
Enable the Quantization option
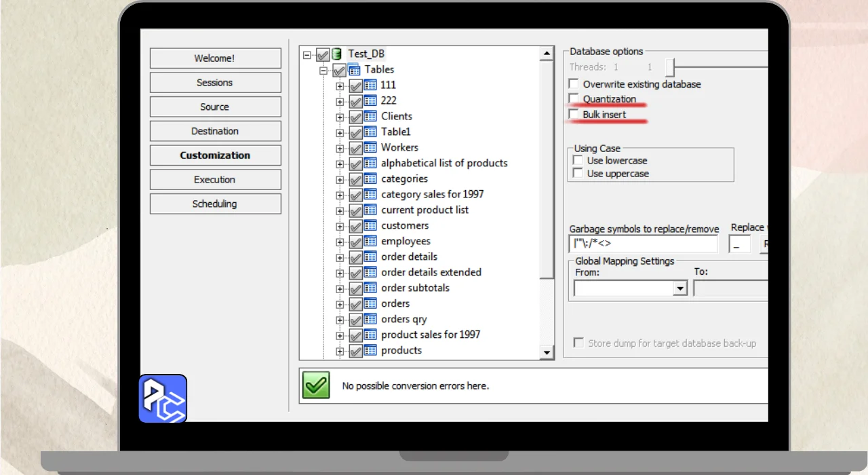574,99
